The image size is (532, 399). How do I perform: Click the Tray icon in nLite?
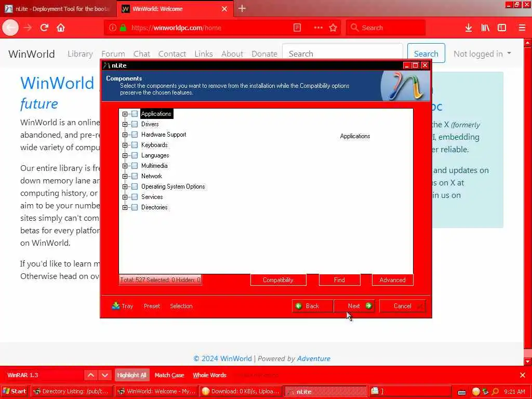pyautogui.click(x=123, y=306)
